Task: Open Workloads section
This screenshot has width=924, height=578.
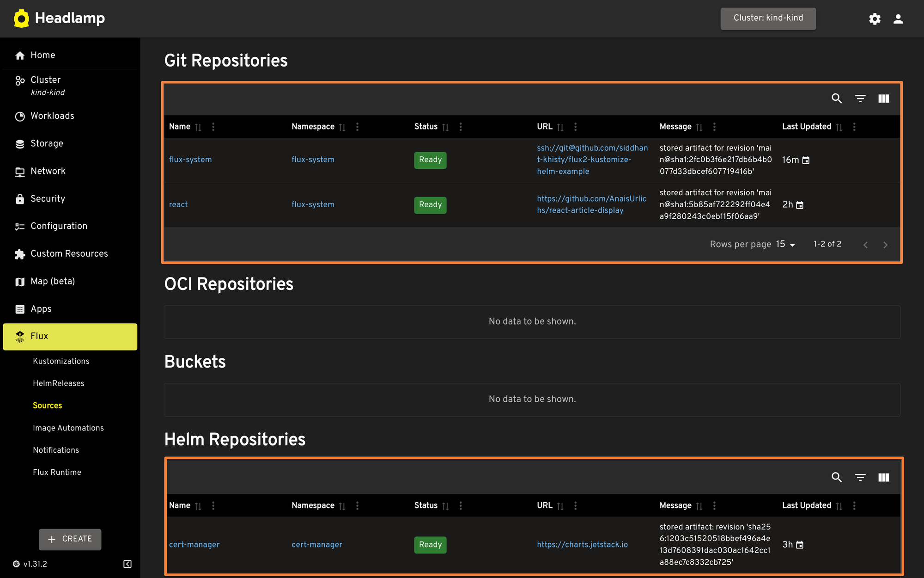Action: tap(70, 116)
